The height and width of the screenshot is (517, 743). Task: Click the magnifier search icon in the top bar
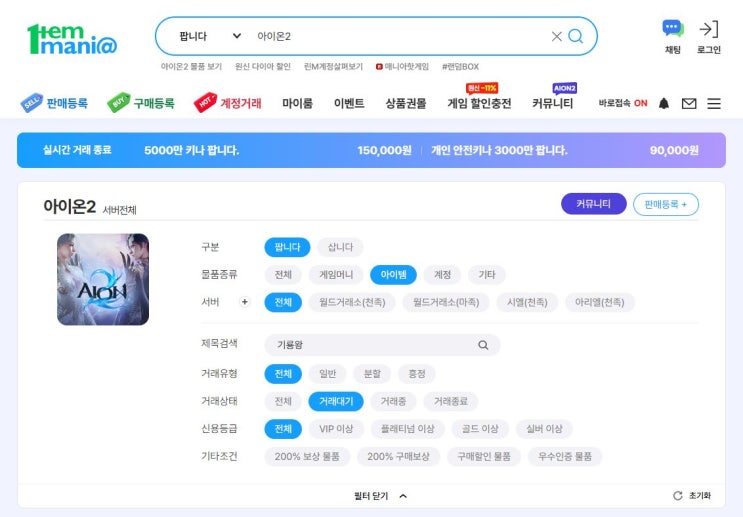tap(575, 36)
